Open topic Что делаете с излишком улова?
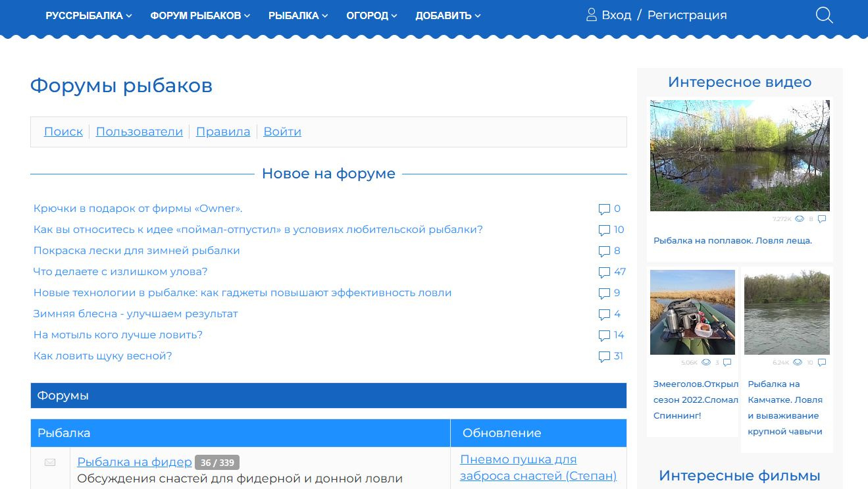The height and width of the screenshot is (489, 868). tap(120, 272)
